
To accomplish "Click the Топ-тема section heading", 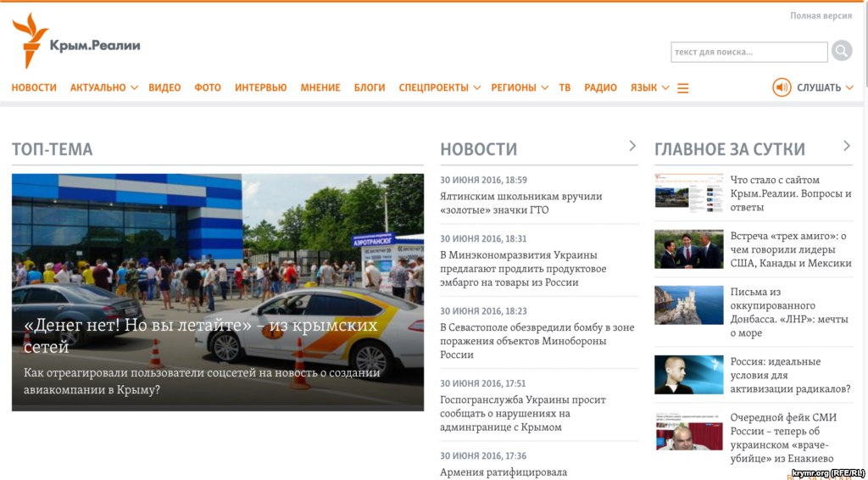I will (52, 149).
